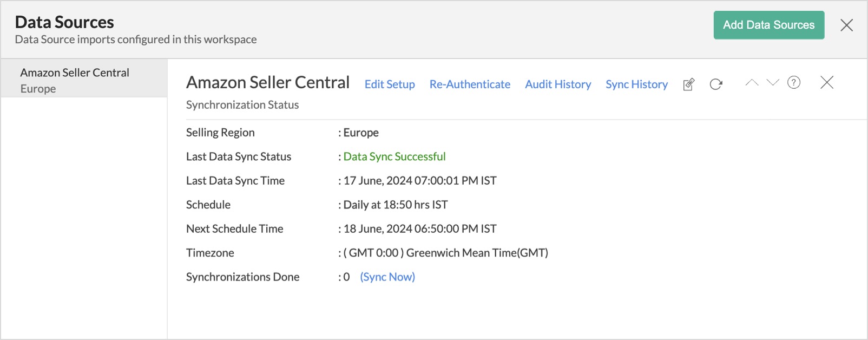The image size is (868, 340).
Task: Click the Add Data Sources button
Action: (x=769, y=25)
